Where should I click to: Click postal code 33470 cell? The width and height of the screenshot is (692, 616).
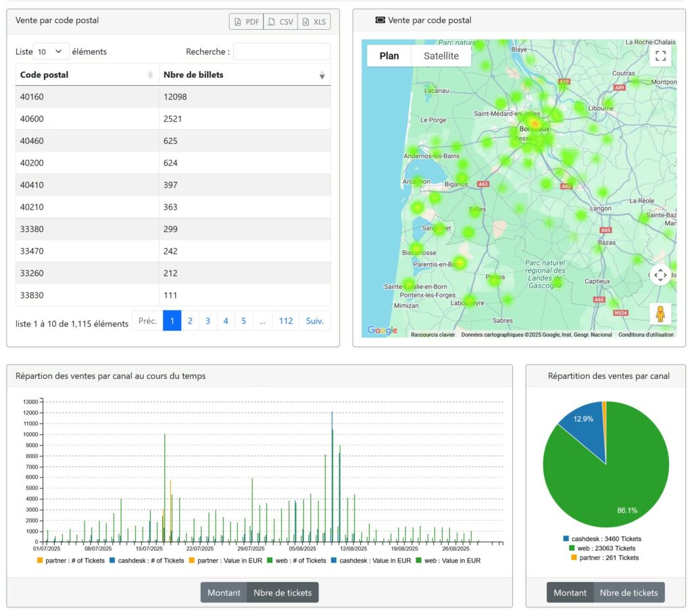tap(87, 252)
